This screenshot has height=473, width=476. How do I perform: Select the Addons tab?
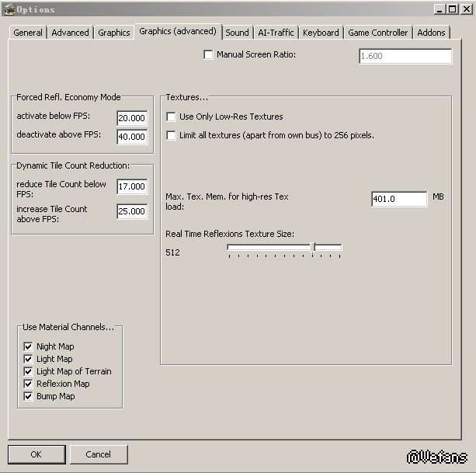[431, 33]
